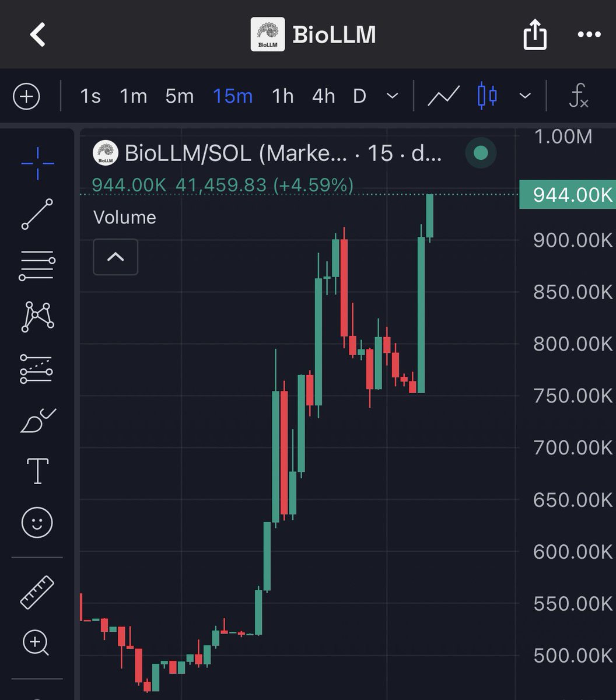Select the text annotation tool

pyautogui.click(x=38, y=471)
